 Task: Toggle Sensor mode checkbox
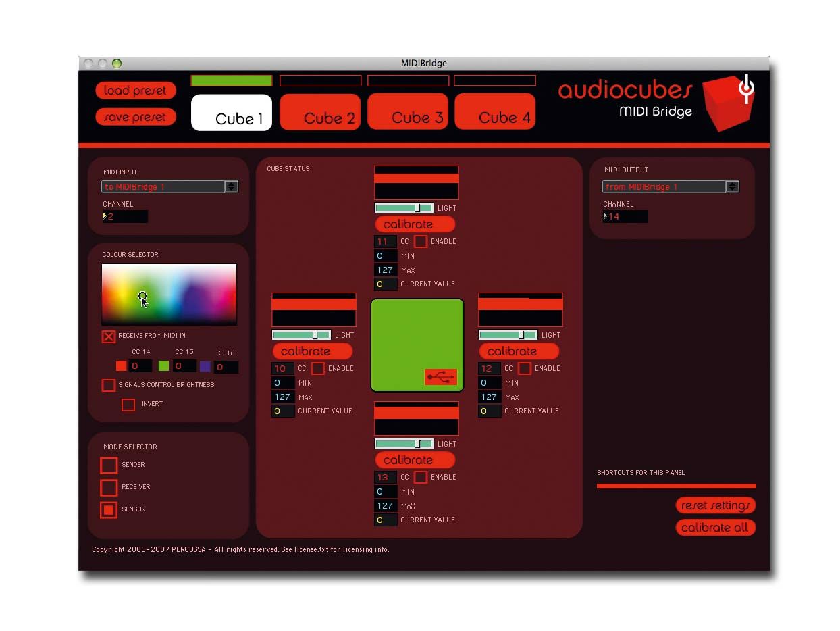coord(109,510)
